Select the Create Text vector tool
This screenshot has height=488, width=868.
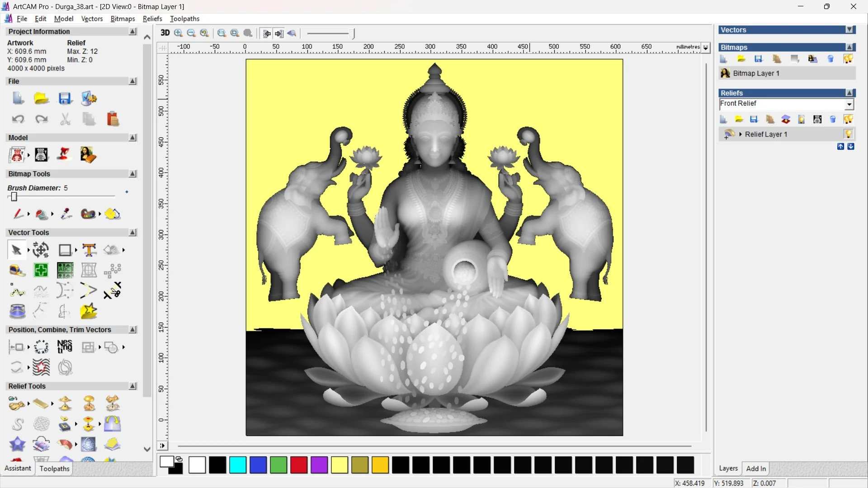[89, 250]
